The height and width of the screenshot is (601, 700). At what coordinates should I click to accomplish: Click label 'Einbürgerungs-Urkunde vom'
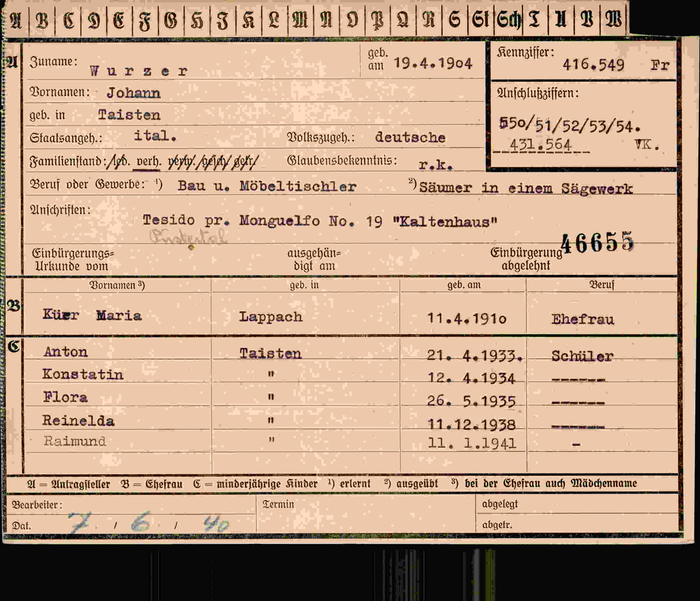click(73, 260)
